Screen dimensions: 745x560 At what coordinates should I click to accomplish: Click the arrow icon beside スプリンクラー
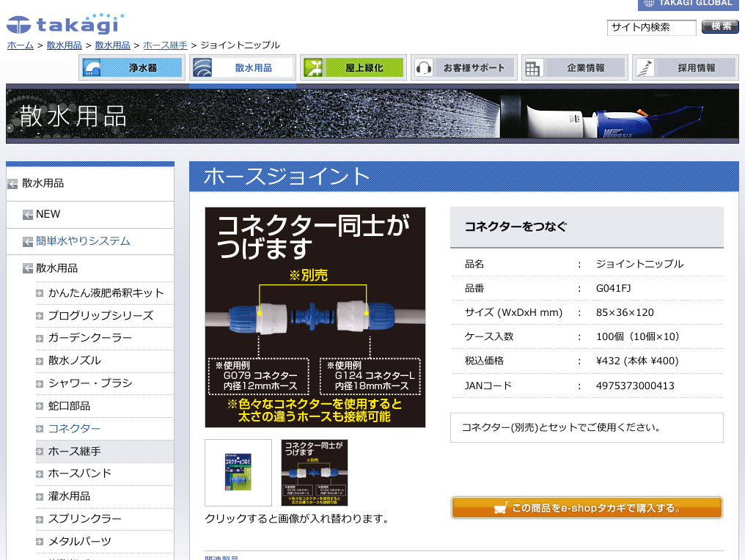click(40, 519)
